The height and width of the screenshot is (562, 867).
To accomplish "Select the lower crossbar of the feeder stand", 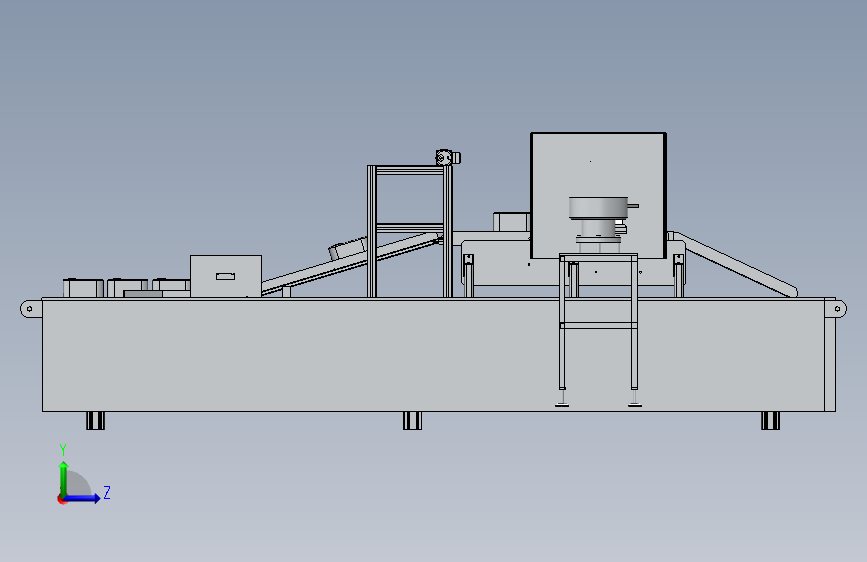I will [x=598, y=325].
